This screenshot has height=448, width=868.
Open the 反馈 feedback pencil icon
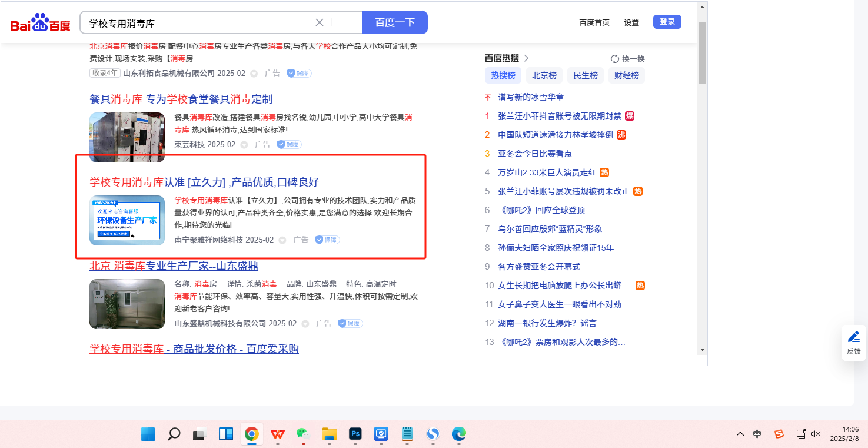tap(853, 337)
